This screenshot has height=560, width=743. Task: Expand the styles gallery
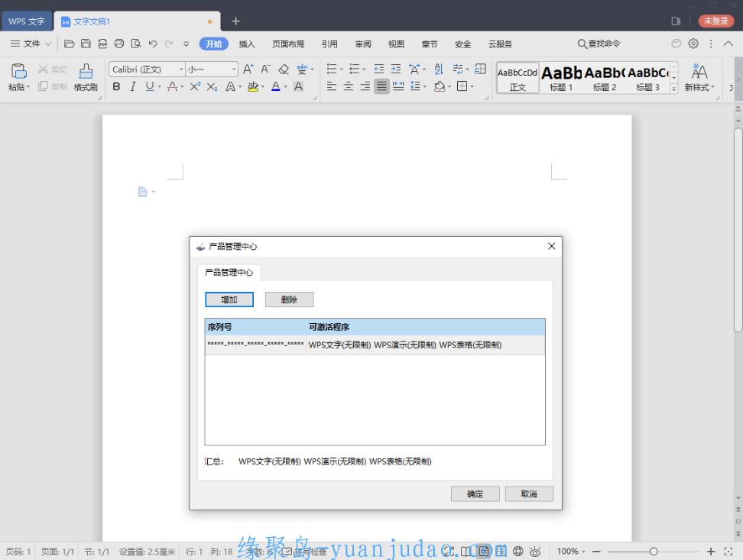coord(673,88)
